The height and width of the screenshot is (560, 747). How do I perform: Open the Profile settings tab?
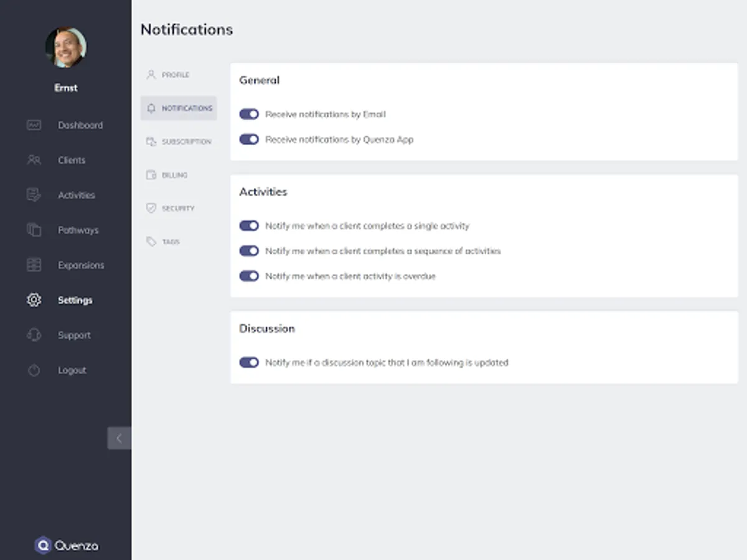tap(175, 75)
